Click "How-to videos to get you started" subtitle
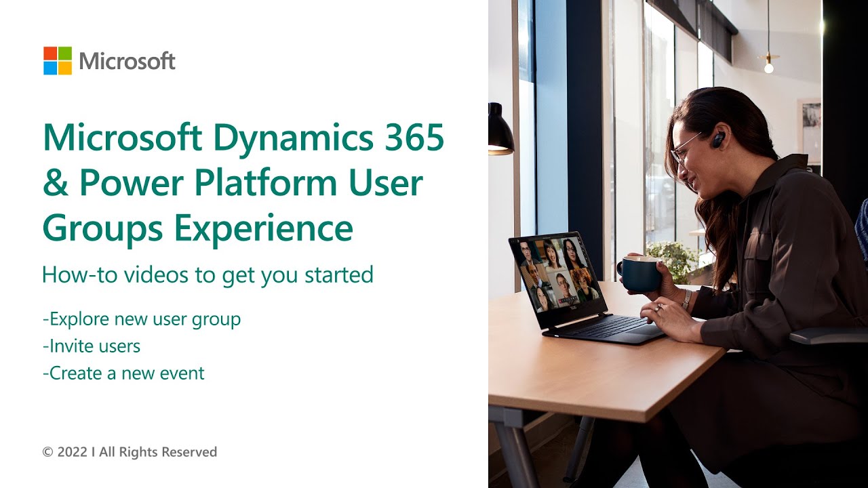868x488 pixels. coord(208,274)
